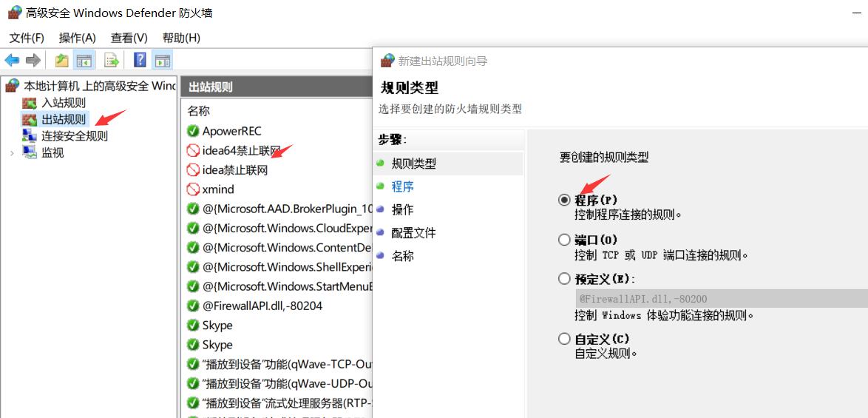
Task: Click the Export List toolbar icon
Action: point(112,61)
